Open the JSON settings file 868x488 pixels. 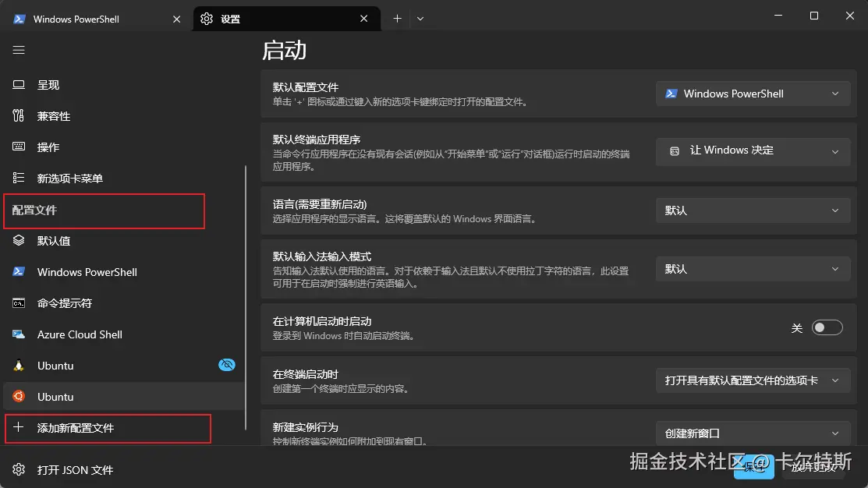(x=76, y=470)
